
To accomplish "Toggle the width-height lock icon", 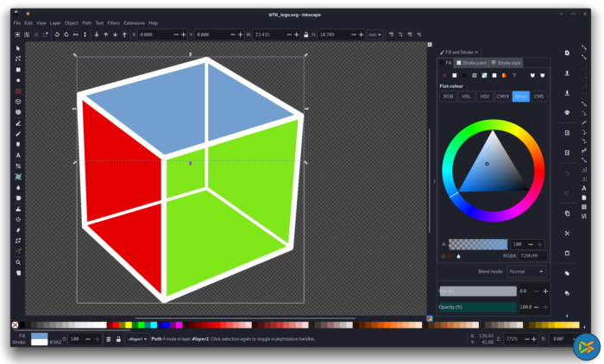I will coord(302,35).
